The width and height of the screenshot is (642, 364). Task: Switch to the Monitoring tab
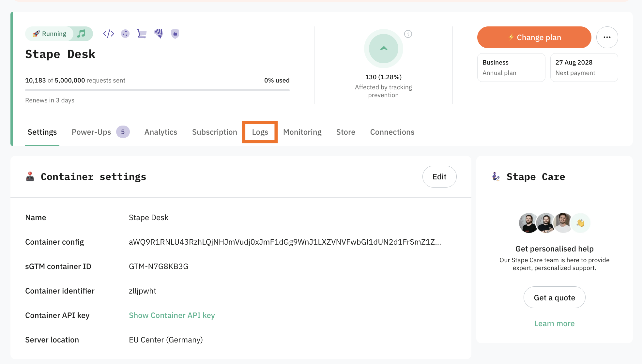[302, 132]
